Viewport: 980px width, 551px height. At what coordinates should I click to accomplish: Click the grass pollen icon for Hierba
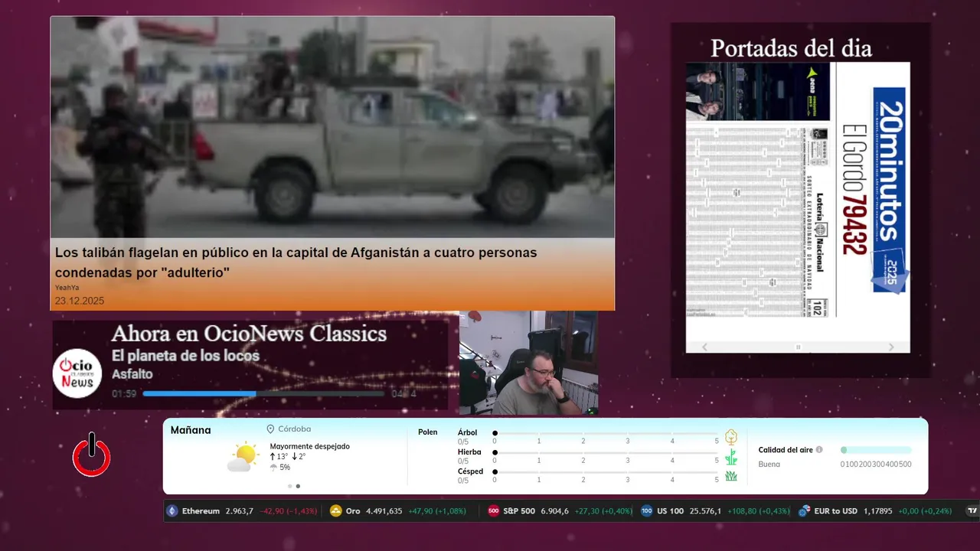[x=731, y=457]
